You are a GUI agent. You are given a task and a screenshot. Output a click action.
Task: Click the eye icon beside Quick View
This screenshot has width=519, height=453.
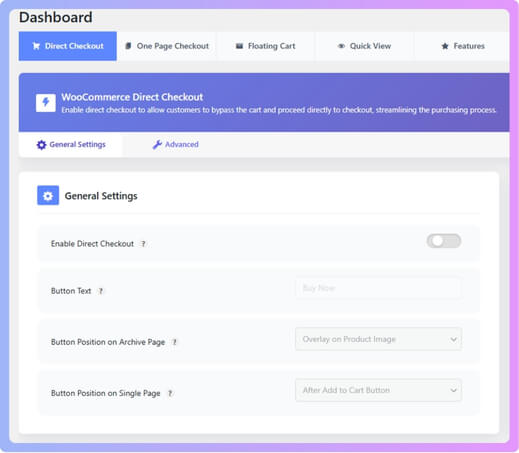coord(341,46)
